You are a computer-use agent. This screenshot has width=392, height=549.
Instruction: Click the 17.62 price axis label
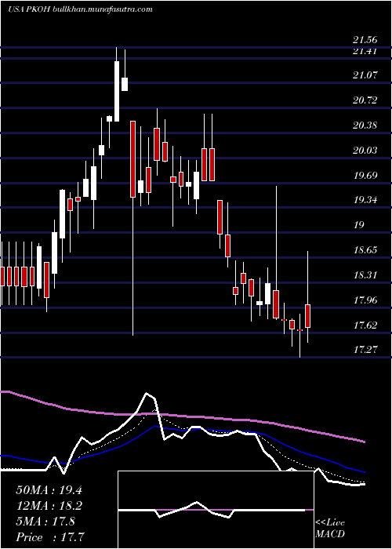pos(367,325)
